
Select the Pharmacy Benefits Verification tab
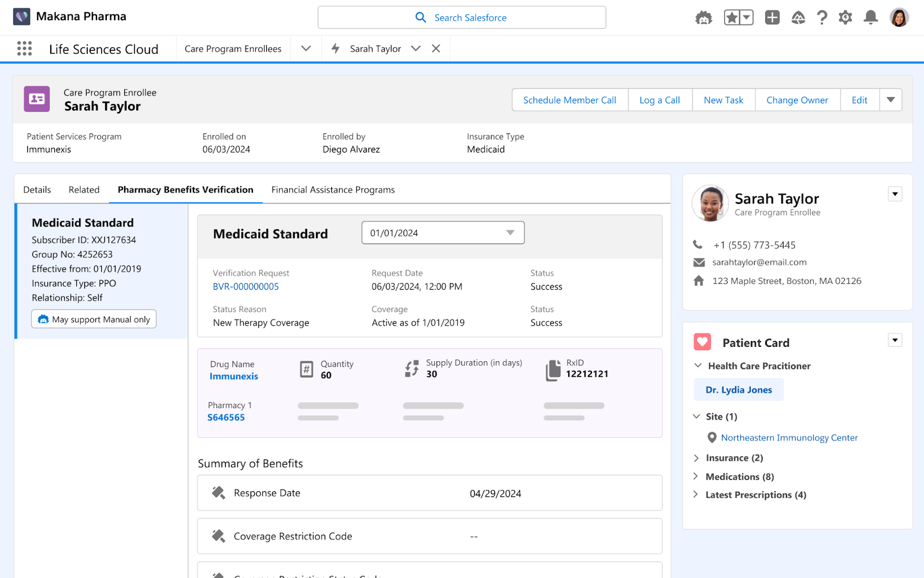click(x=185, y=190)
